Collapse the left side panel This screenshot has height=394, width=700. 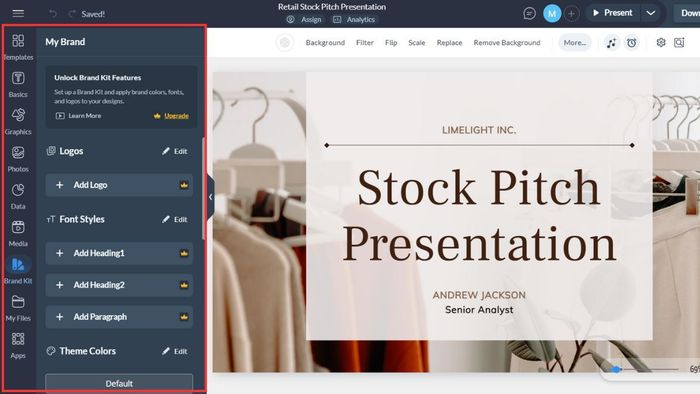(210, 197)
